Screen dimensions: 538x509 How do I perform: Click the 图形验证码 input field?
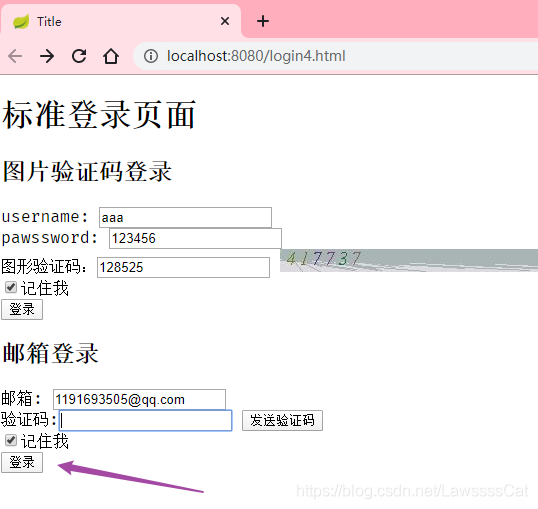click(183, 267)
